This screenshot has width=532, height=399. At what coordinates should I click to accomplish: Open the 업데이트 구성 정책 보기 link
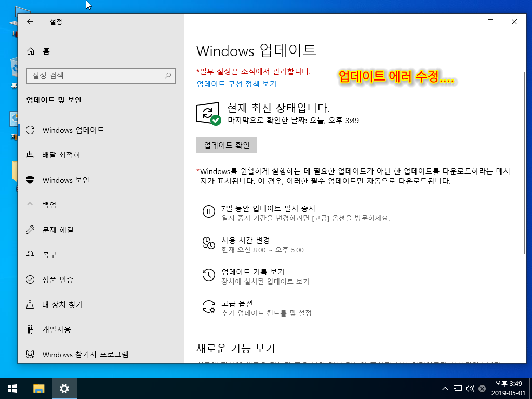tap(236, 84)
